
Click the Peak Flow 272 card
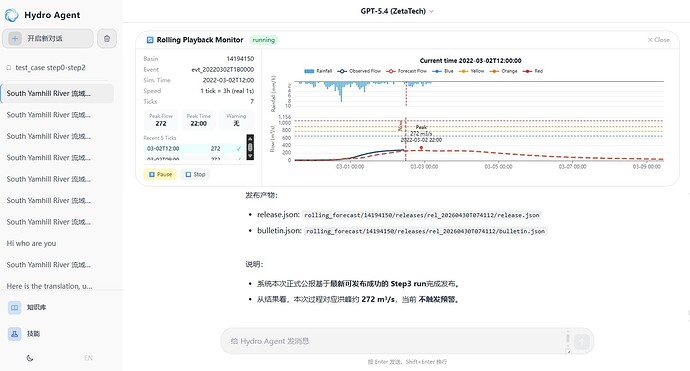point(161,120)
